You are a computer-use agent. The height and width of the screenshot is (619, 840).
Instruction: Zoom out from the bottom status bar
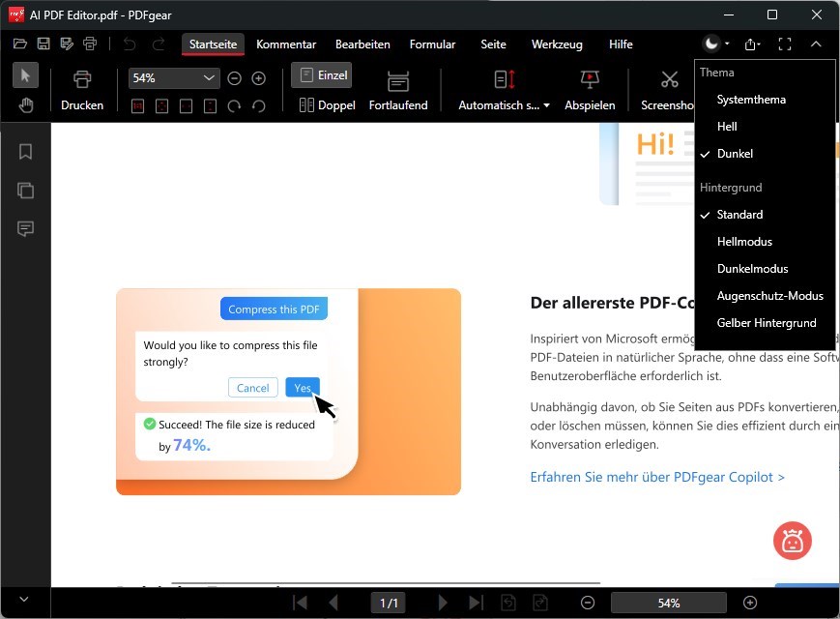tap(588, 603)
